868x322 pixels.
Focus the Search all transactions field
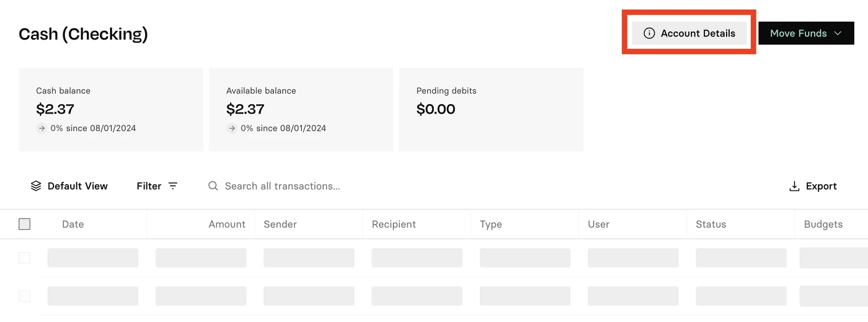[282, 186]
